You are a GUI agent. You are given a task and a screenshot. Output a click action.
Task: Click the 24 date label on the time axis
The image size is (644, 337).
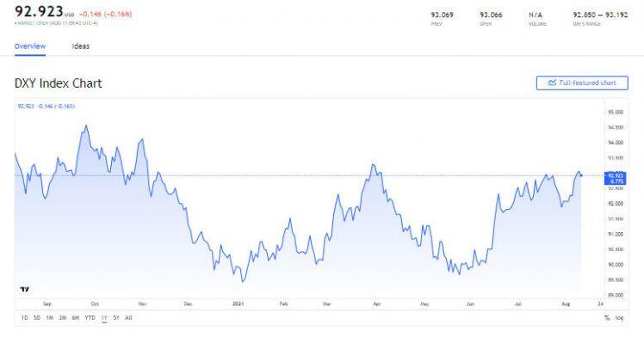coord(601,303)
